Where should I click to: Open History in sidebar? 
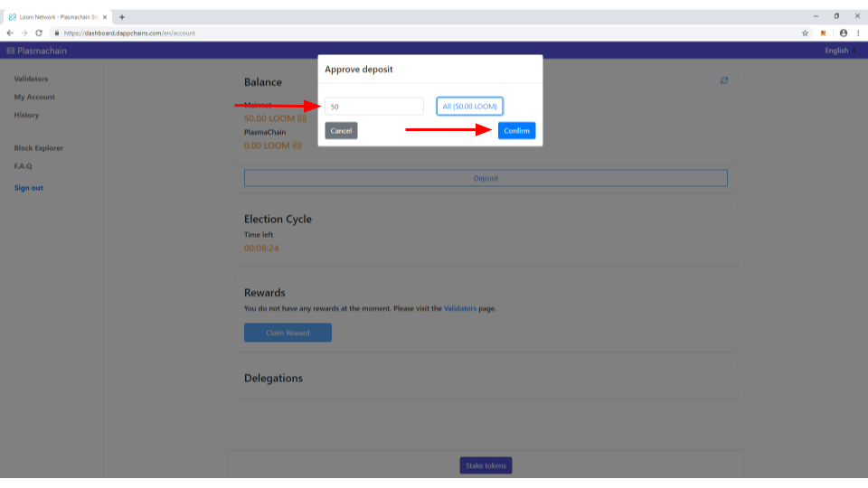26,115
